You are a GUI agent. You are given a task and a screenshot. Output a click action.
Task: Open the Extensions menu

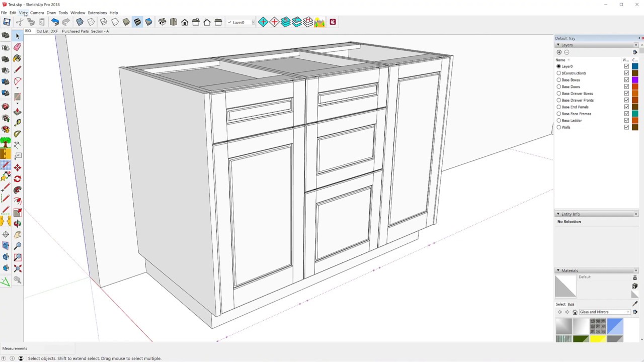point(97,13)
